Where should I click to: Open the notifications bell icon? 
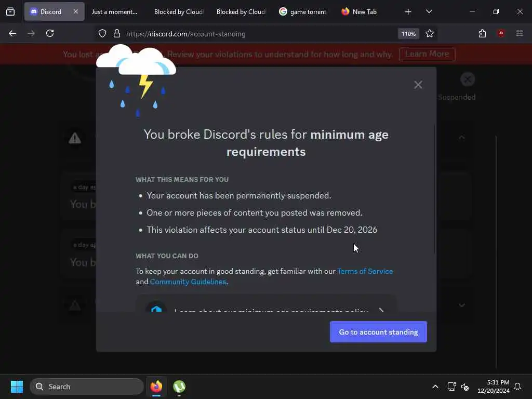[517, 387]
